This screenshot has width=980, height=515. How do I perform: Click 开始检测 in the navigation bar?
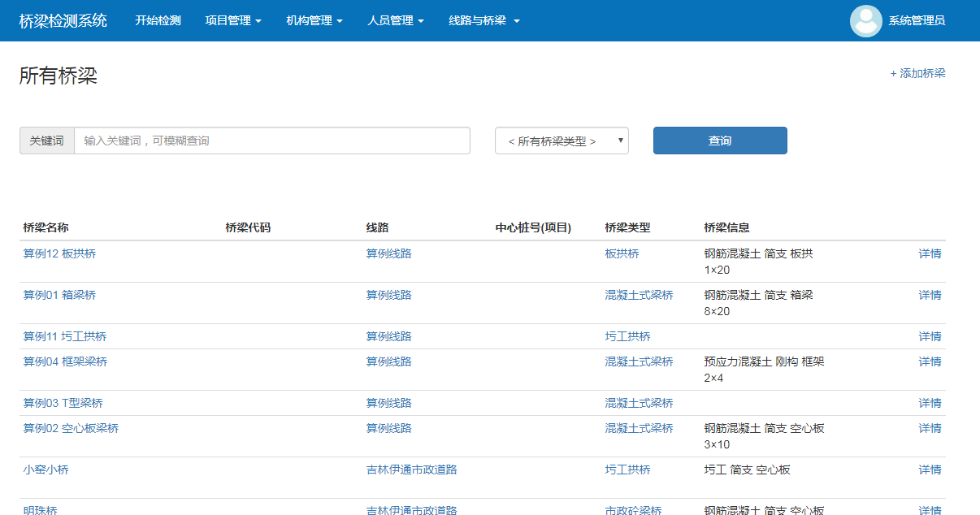158,21
